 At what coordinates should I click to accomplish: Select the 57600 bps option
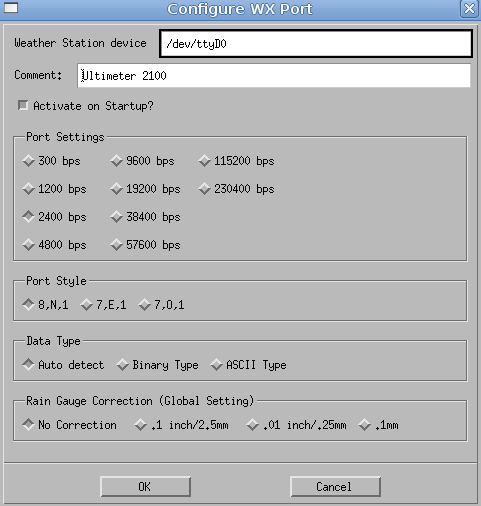tap(116, 245)
